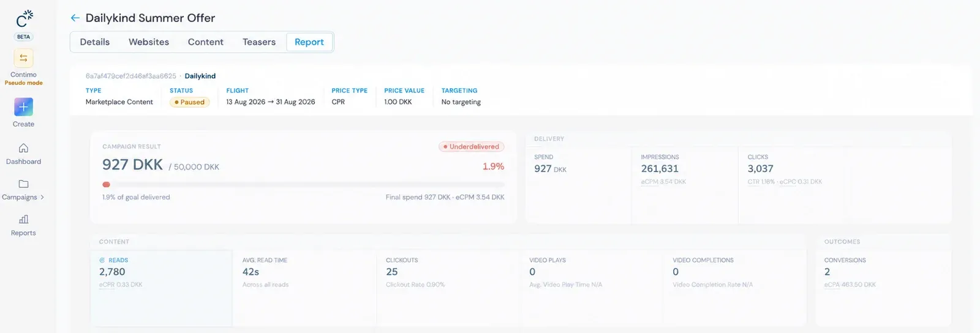Switch to the Content tab
The image size is (980, 333).
(206, 42)
